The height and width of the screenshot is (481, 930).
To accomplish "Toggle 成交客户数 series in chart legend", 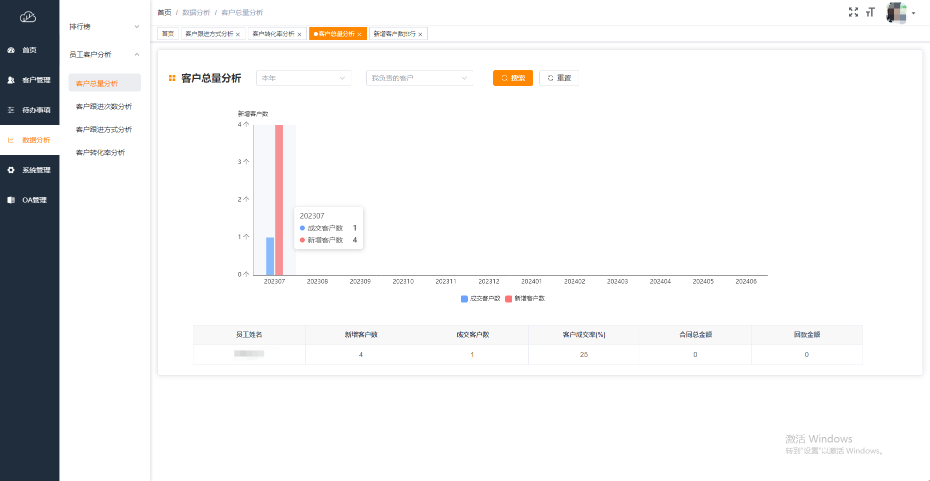I will (x=479, y=298).
